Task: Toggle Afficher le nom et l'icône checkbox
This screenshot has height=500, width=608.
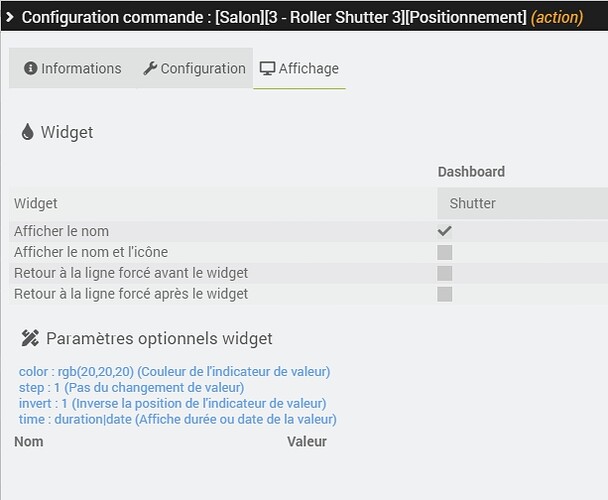Action: (445, 252)
